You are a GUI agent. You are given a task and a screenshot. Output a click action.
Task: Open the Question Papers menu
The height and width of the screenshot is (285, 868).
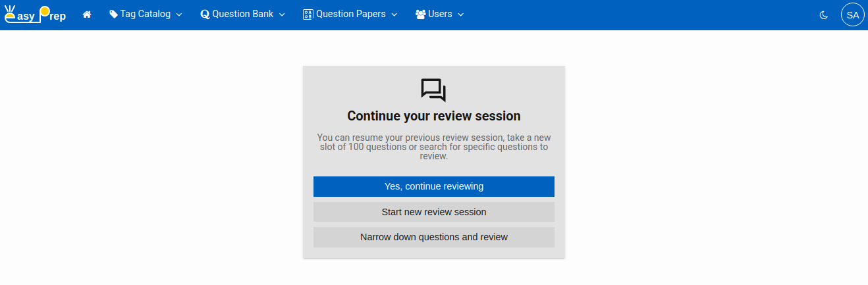pyautogui.click(x=350, y=14)
